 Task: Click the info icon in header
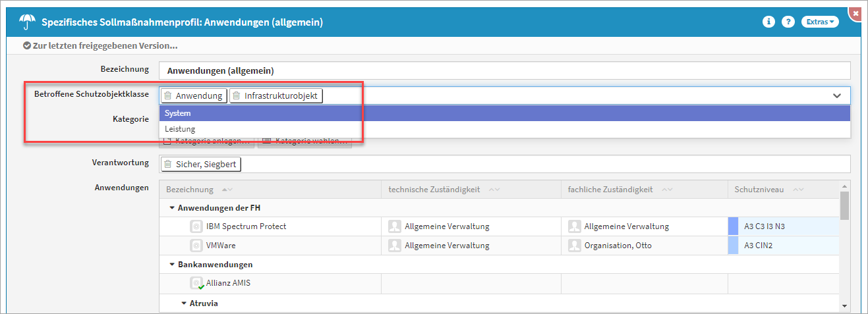point(768,22)
